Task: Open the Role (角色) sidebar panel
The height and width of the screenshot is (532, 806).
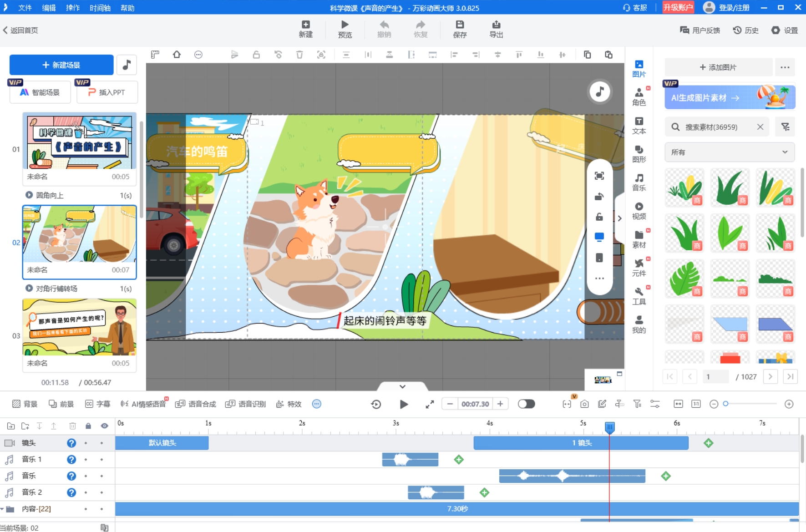Action: click(x=639, y=96)
